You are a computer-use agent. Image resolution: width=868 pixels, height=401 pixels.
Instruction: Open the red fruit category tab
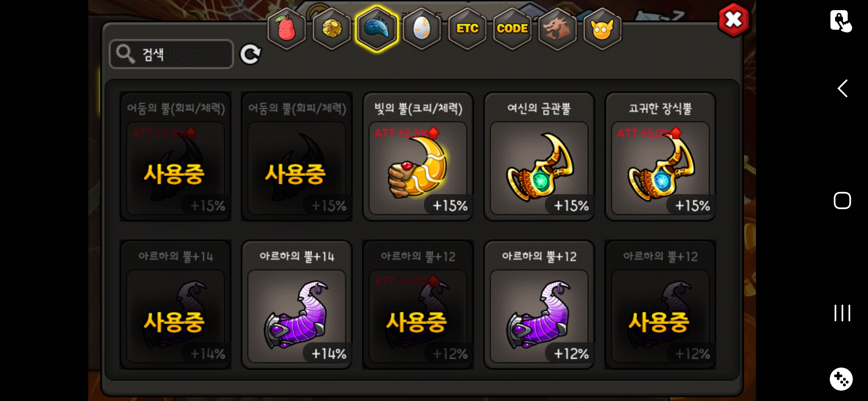pyautogui.click(x=286, y=29)
